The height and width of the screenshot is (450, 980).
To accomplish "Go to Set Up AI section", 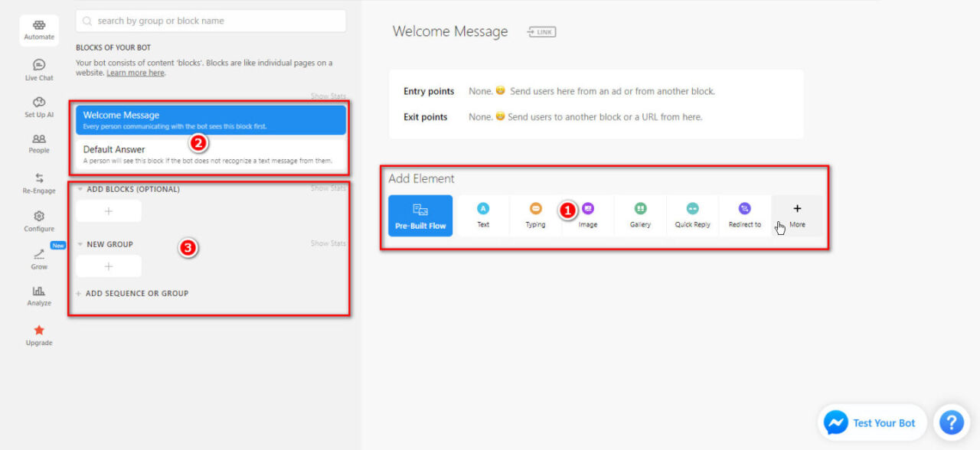I will click(x=39, y=107).
